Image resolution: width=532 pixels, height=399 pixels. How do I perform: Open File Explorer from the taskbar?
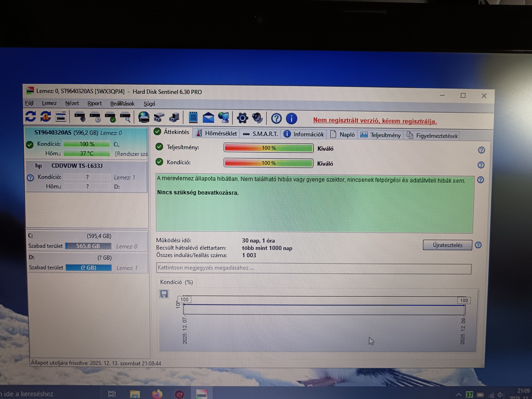tap(135, 394)
